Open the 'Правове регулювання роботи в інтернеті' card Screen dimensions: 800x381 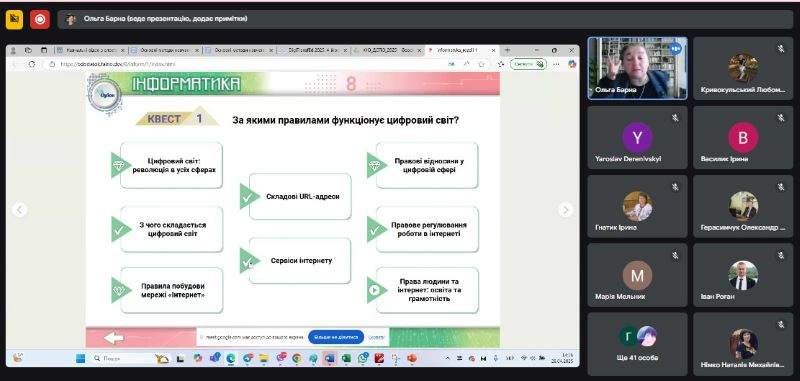[427, 229]
